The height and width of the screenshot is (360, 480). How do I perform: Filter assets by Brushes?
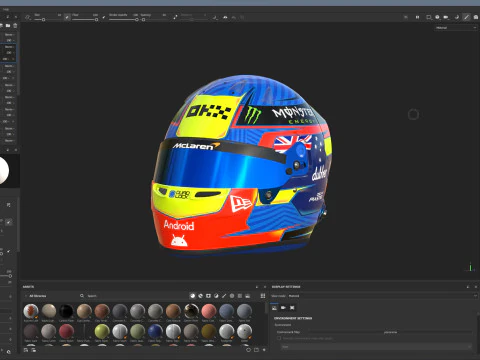[x=224, y=296]
